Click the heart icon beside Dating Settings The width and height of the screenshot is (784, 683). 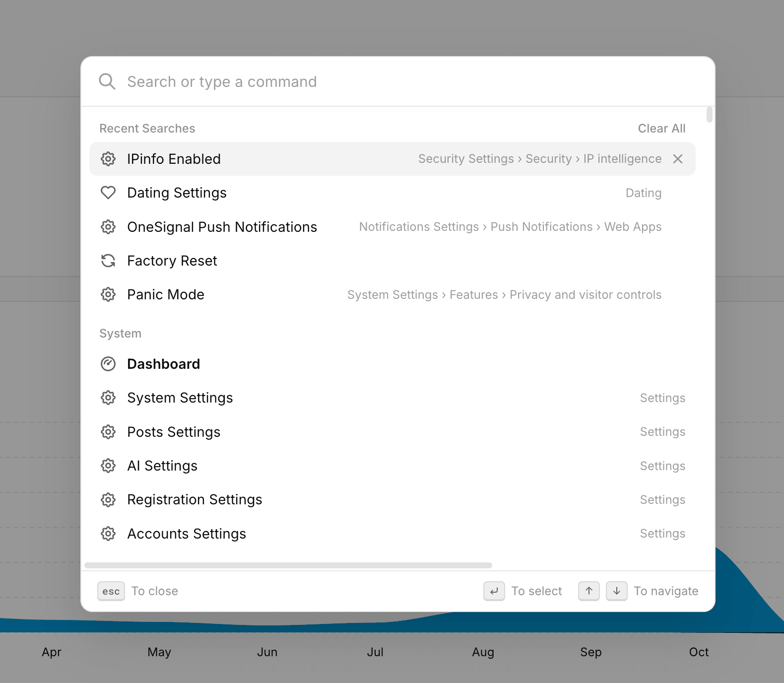coord(108,193)
